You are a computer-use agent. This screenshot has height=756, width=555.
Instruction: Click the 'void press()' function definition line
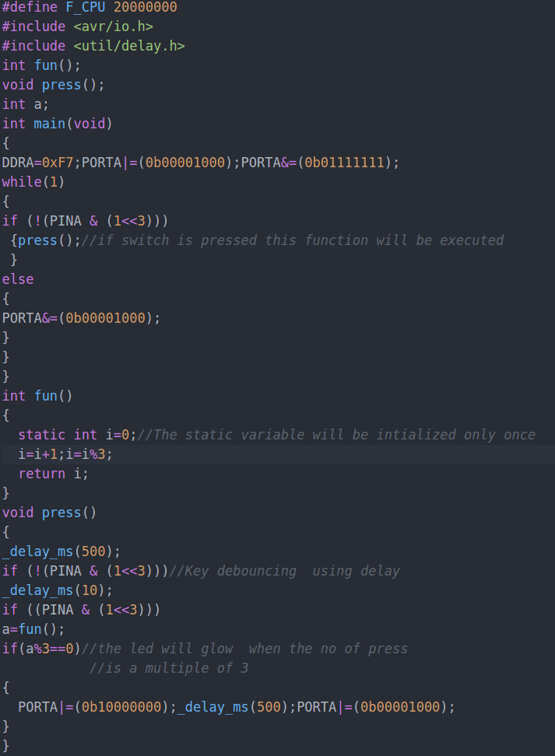(x=49, y=513)
